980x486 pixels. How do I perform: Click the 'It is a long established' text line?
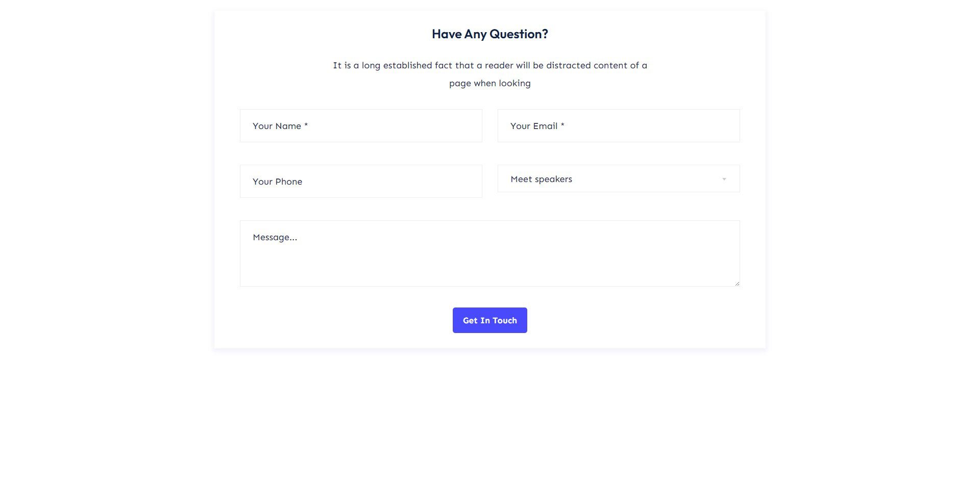(490, 65)
